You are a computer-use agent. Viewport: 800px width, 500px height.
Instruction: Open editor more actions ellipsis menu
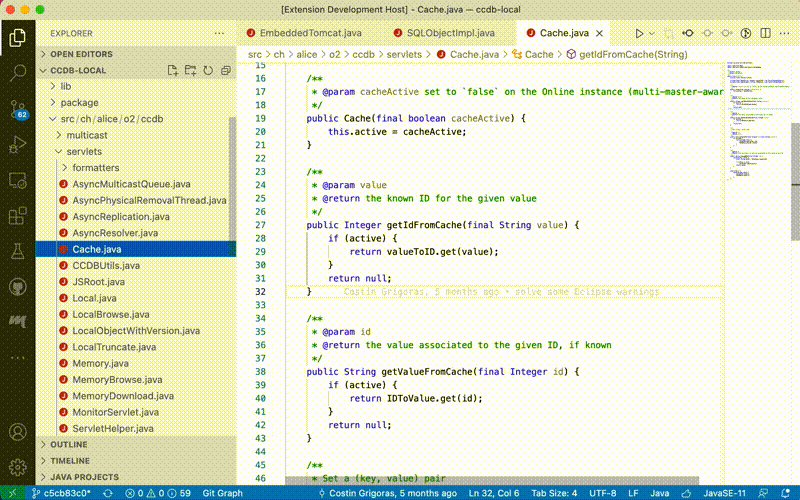click(785, 33)
